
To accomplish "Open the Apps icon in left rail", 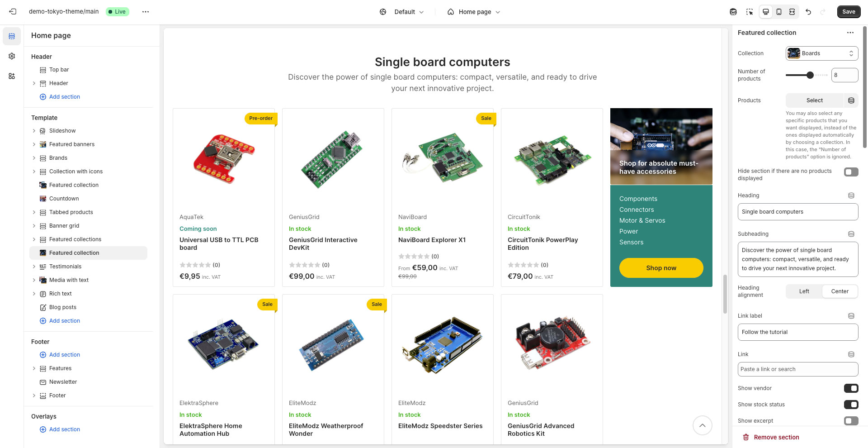I will 12,76.
